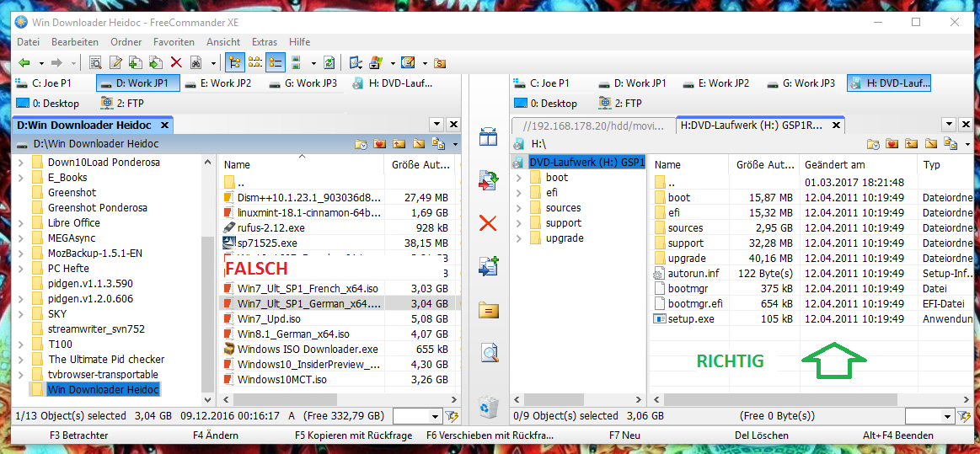Image resolution: width=980 pixels, height=454 pixels.
Task: Go back with the green arrow
Action: (25, 63)
